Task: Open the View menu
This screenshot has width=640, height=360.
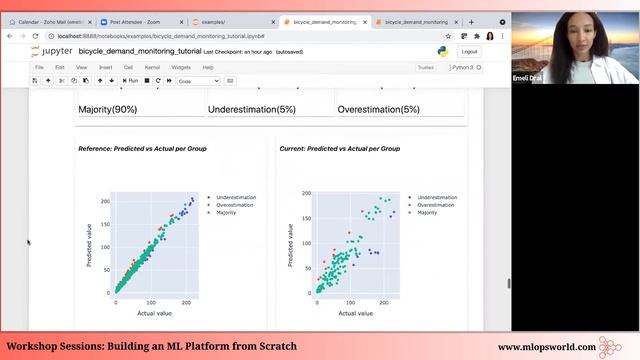Action: pyautogui.click(x=82, y=67)
